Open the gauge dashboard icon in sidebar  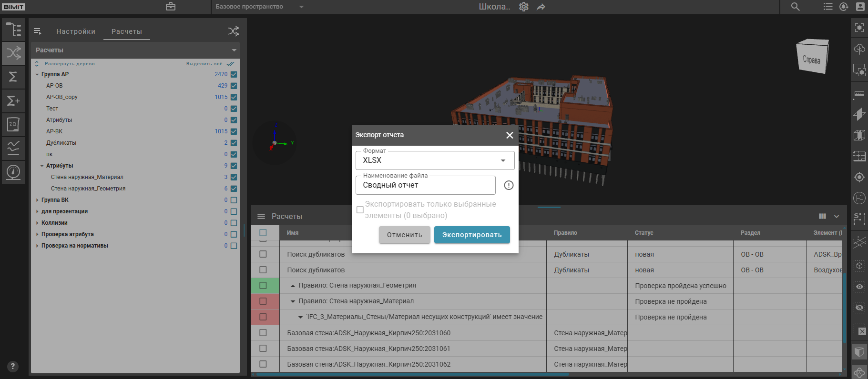[x=13, y=172]
